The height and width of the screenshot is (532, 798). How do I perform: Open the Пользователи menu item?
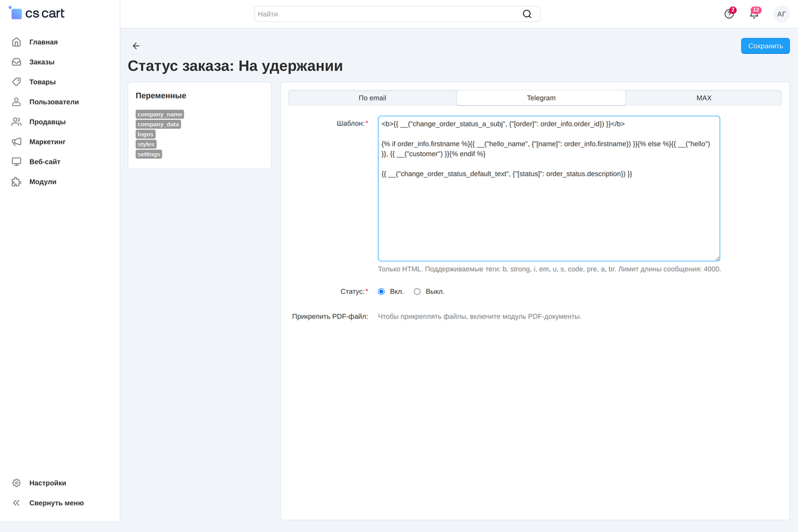[54, 102]
